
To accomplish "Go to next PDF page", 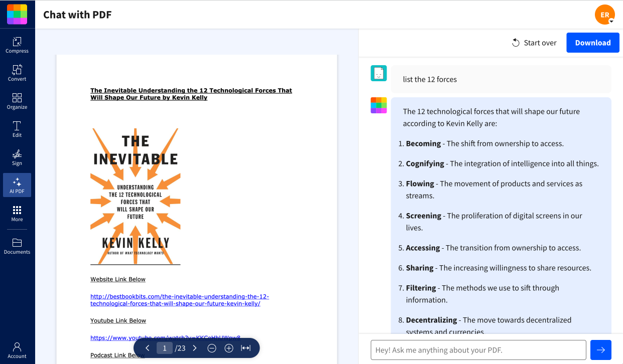I will [x=195, y=348].
